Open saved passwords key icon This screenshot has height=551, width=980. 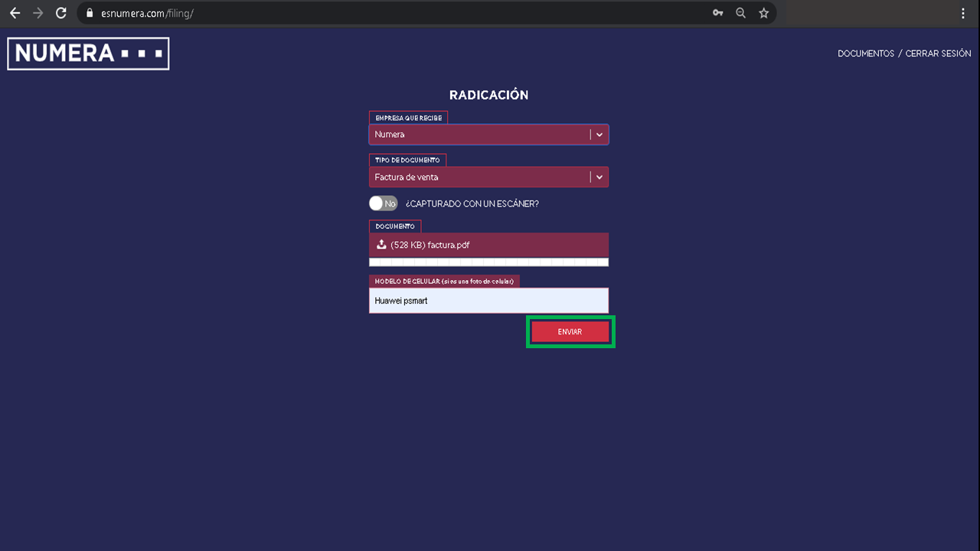click(717, 13)
